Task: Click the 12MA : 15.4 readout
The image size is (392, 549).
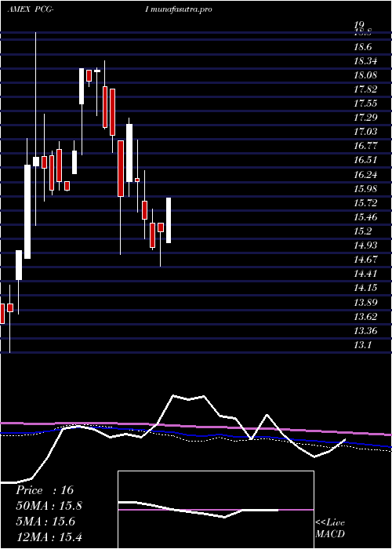Action: (x=49, y=536)
